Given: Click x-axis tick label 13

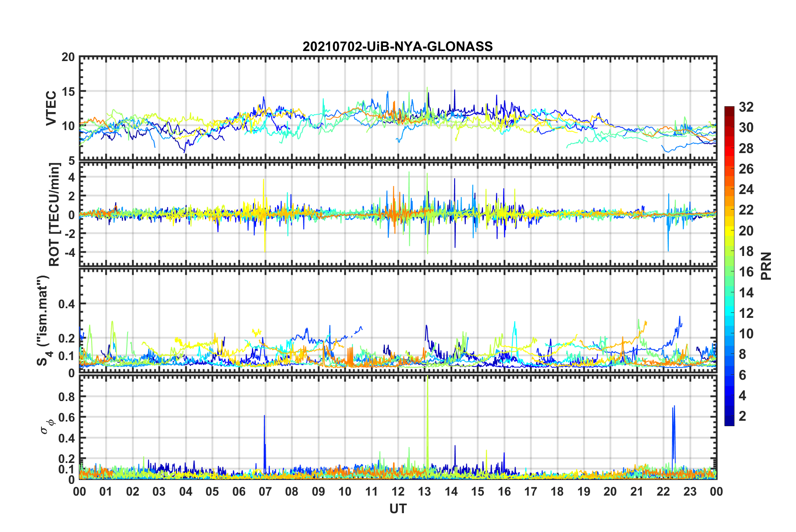Looking at the screenshot, I should [x=424, y=491].
